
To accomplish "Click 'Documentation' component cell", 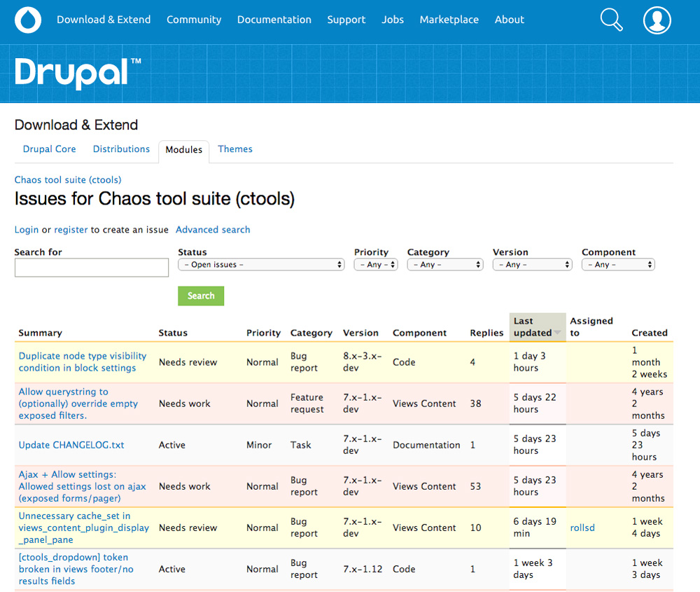I will 426,445.
